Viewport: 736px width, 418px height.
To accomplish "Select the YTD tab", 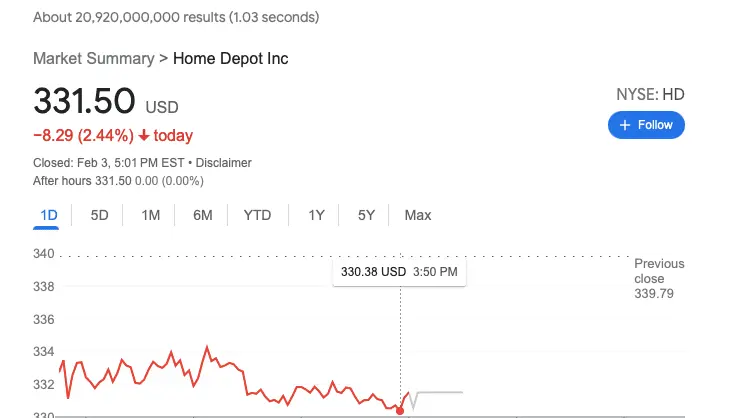I will point(257,215).
